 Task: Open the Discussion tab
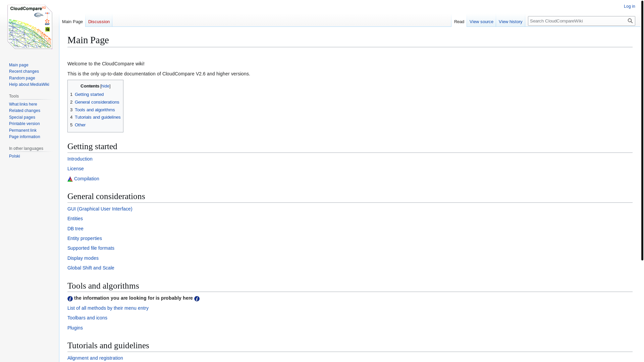tap(99, 21)
